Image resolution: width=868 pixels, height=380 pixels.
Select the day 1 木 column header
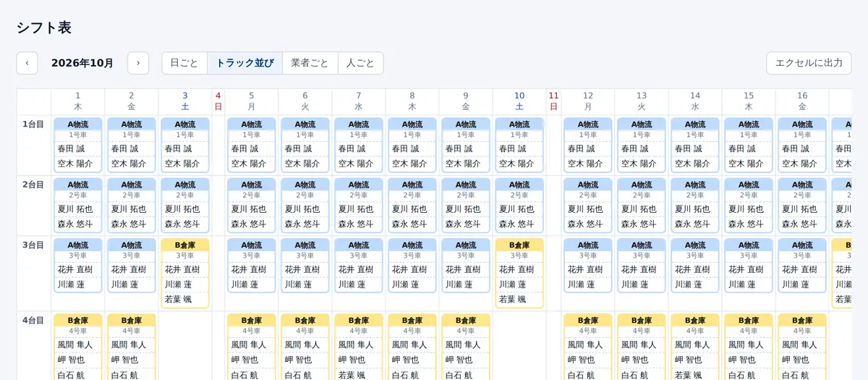point(78,101)
